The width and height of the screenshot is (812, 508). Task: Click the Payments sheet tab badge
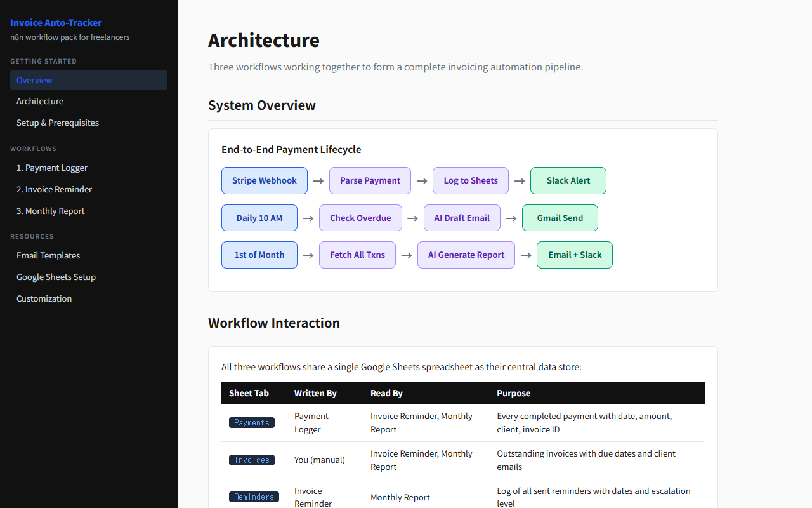252,423
